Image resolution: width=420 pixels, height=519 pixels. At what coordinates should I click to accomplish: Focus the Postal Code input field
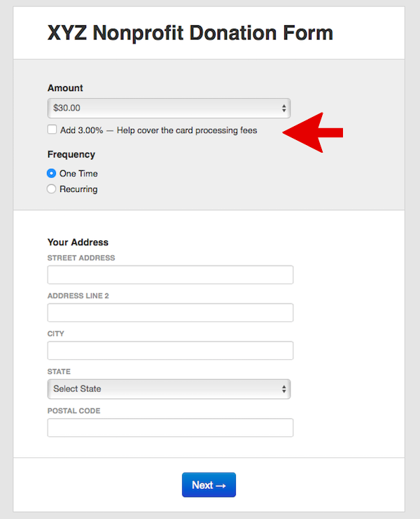[170, 427]
